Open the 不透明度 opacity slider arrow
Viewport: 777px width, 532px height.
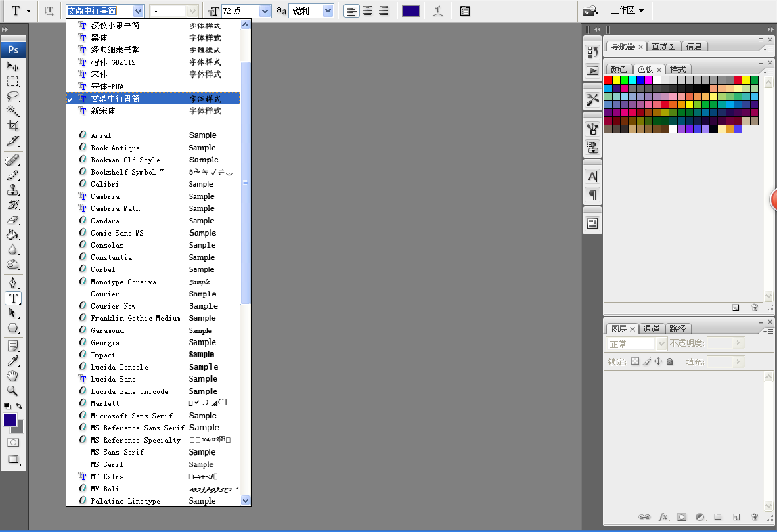(x=738, y=343)
